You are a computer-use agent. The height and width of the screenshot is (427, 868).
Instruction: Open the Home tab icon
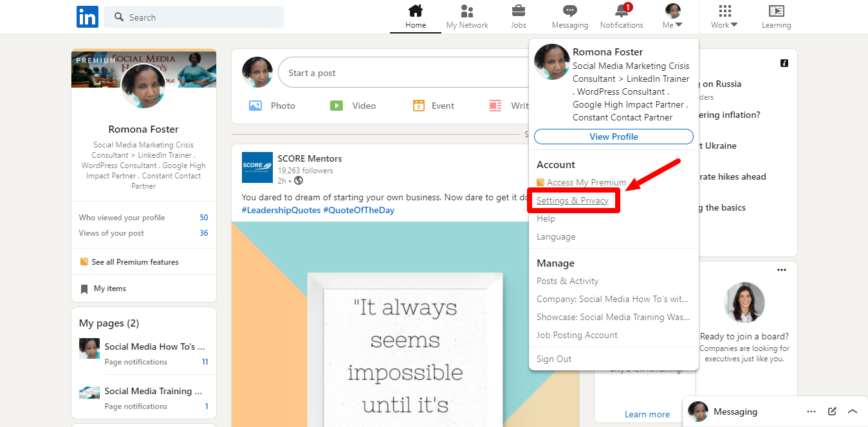416,11
